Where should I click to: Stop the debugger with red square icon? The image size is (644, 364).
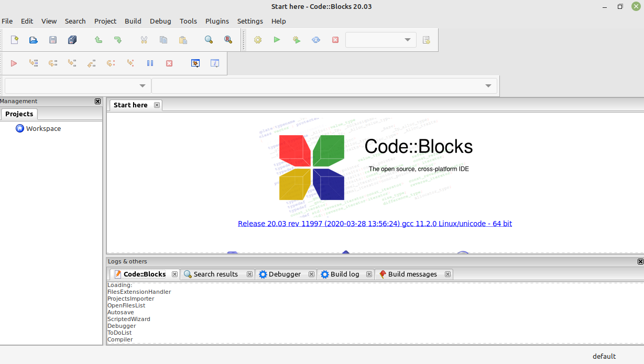(169, 63)
